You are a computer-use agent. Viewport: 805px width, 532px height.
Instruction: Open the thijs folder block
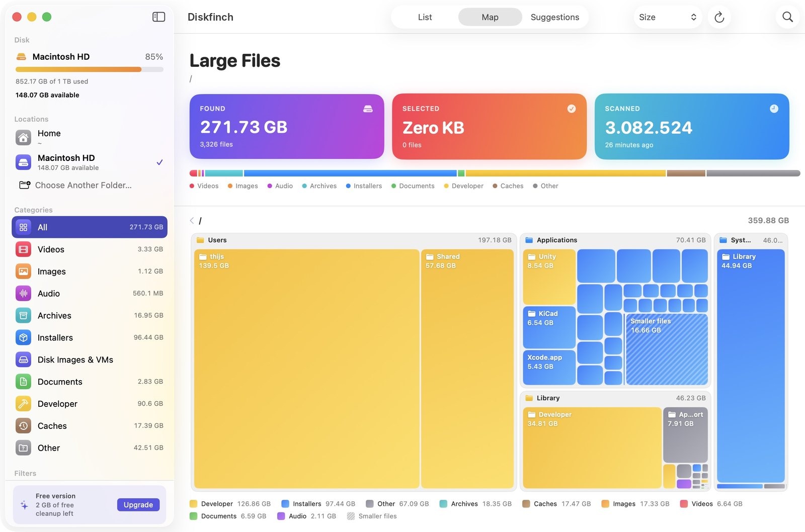point(307,369)
